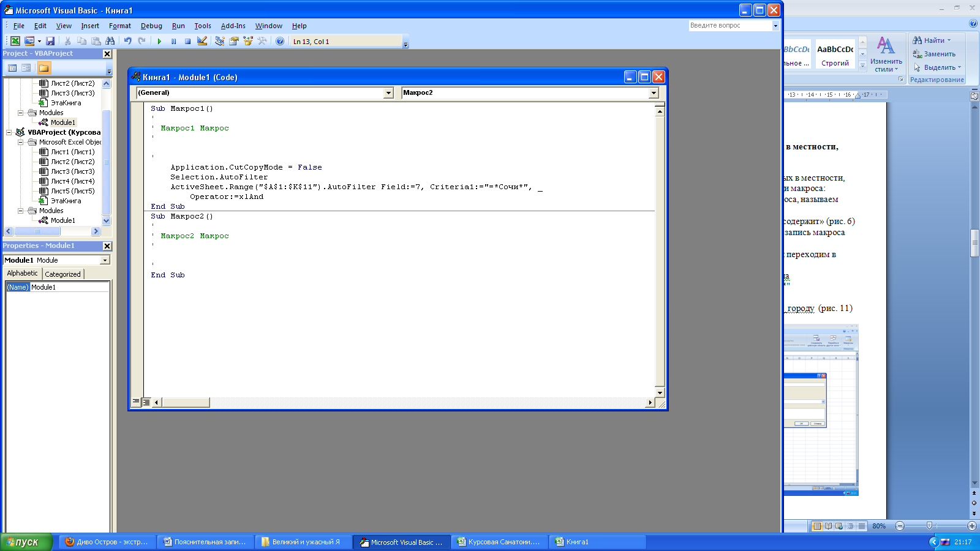This screenshot has width=980, height=551.
Task: Select the Строгий style in Word gallery
Action: point(835,54)
